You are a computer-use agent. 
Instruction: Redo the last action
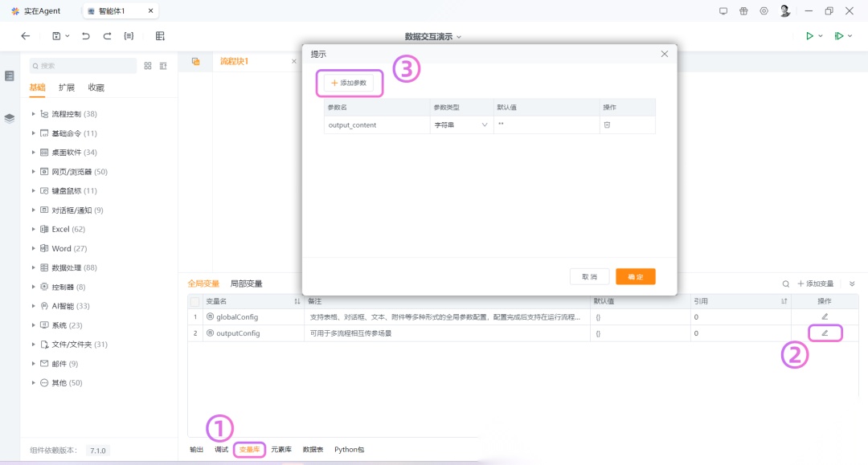[x=108, y=36]
